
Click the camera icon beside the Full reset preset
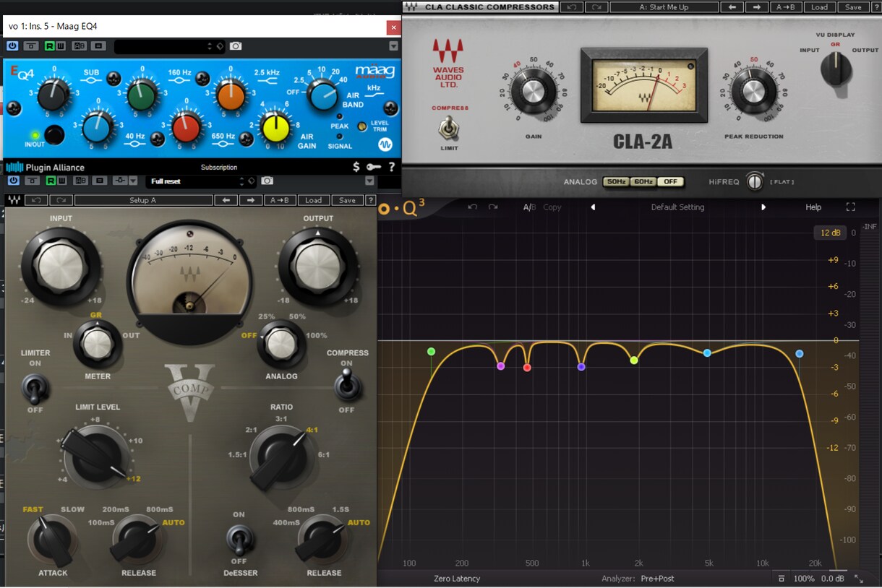[x=267, y=181]
